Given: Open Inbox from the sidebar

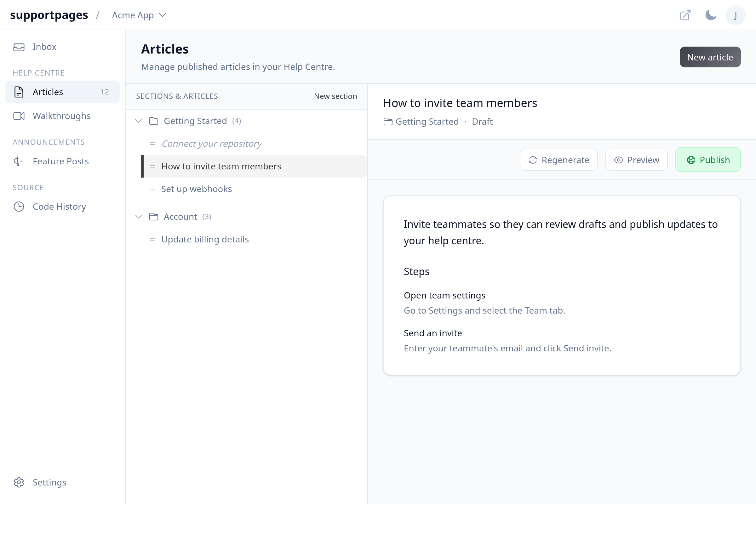Looking at the screenshot, I should click(x=63, y=47).
